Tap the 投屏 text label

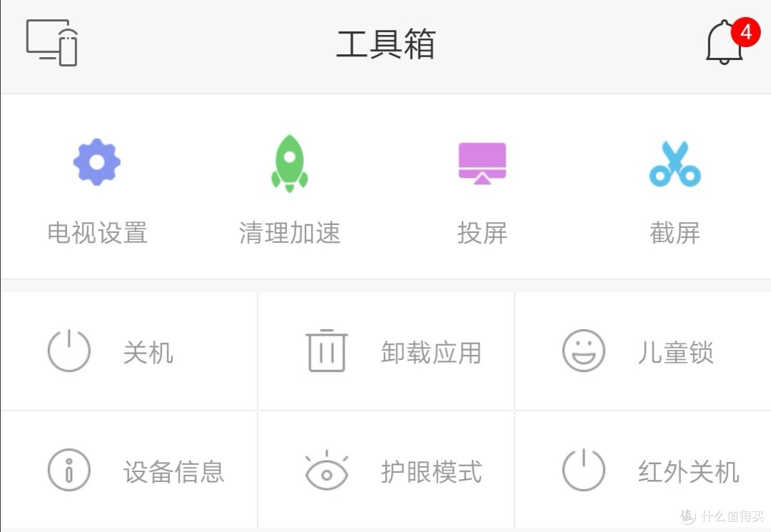click(x=482, y=233)
